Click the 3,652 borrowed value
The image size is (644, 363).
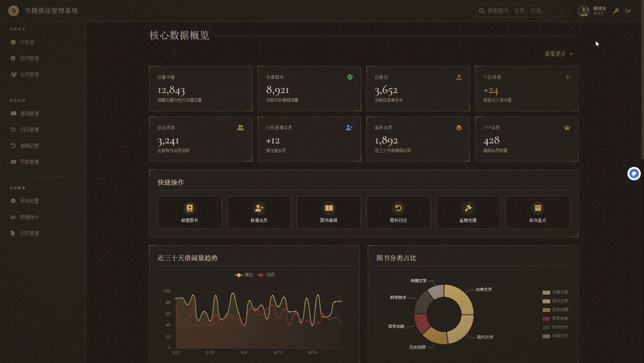pos(386,90)
